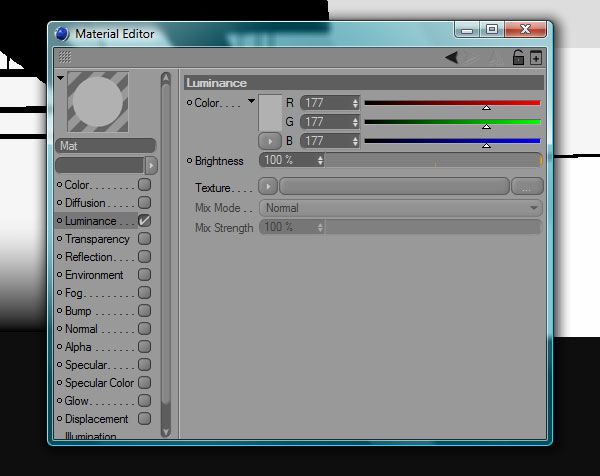The image size is (600, 476).
Task: Click the Cinema 4D title bar icon
Action: tap(62, 34)
